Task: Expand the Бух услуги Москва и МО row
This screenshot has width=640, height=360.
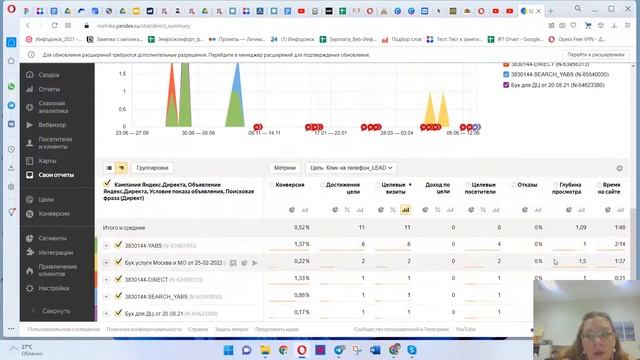Action: (x=106, y=263)
